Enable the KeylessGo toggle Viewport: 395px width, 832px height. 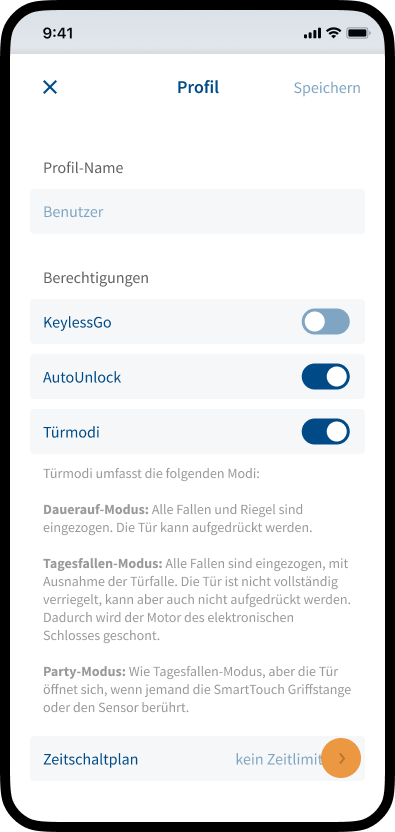point(325,322)
